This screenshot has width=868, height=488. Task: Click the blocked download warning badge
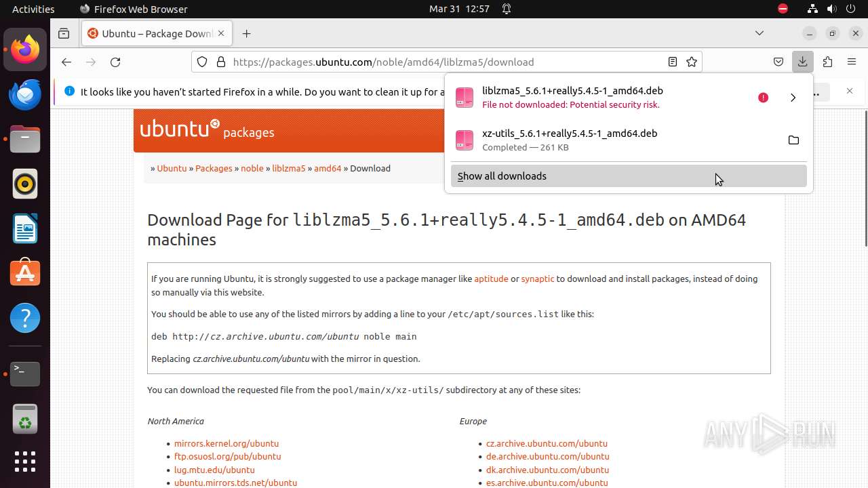[763, 98]
